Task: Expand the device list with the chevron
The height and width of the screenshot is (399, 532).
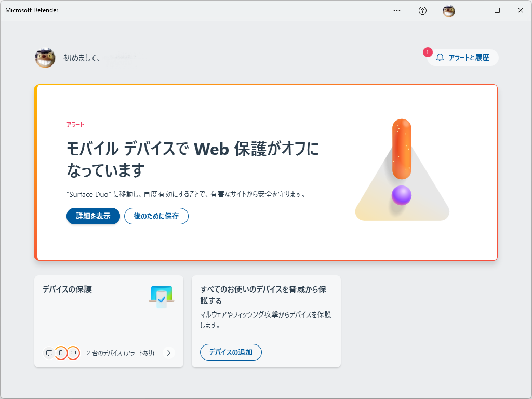Action: click(168, 353)
